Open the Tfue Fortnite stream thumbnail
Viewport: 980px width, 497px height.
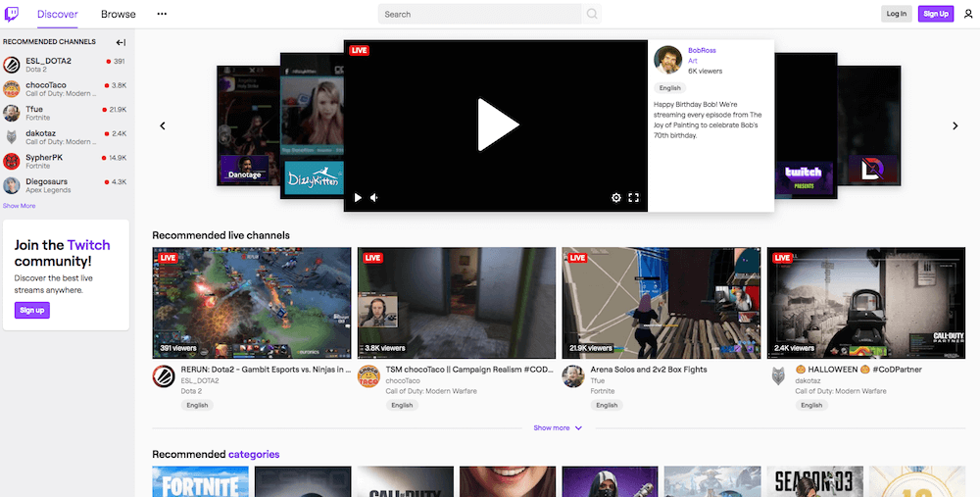[x=661, y=303]
